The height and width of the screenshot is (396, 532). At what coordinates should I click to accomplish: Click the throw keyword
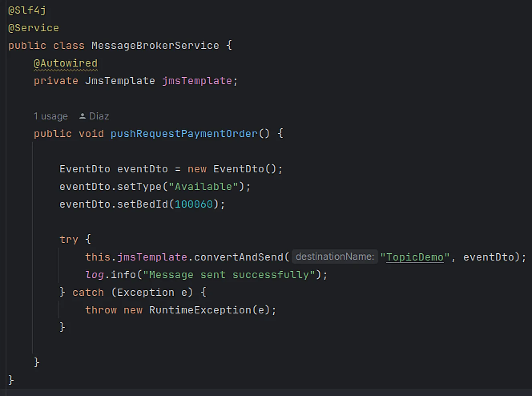click(101, 310)
